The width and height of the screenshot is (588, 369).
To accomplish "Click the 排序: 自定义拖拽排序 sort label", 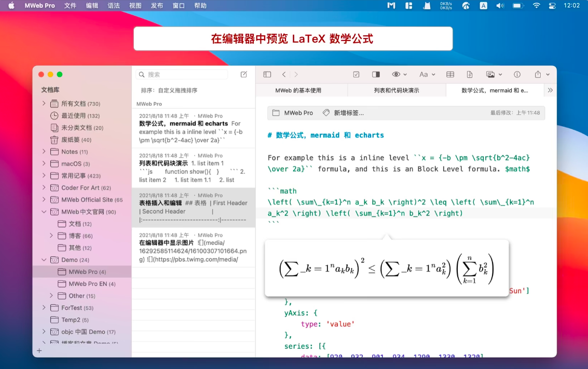I will [x=169, y=90].
